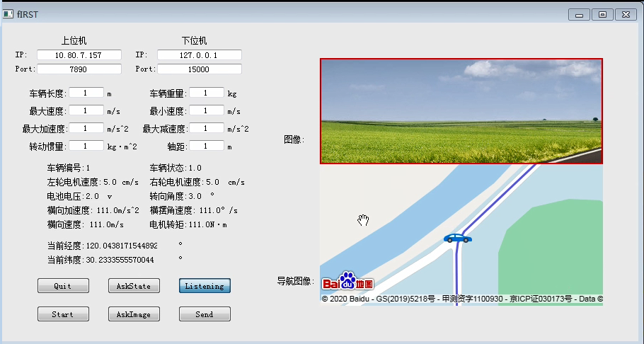Click the fIRST window title icon
Viewport: 644px width, 344px height.
tap(8, 14)
